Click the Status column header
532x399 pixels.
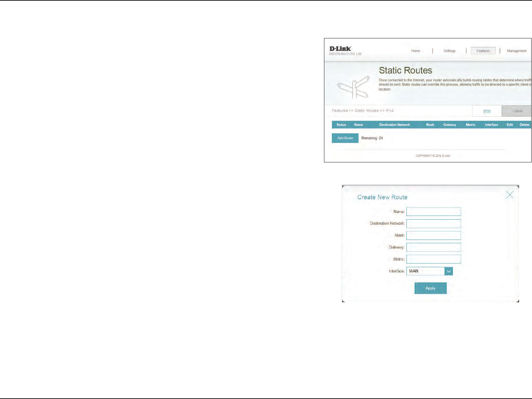341,125
